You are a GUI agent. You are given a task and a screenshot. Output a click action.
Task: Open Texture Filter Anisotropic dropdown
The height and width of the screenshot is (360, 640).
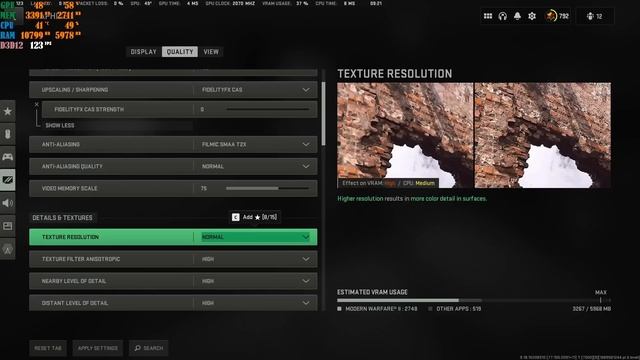(173, 259)
